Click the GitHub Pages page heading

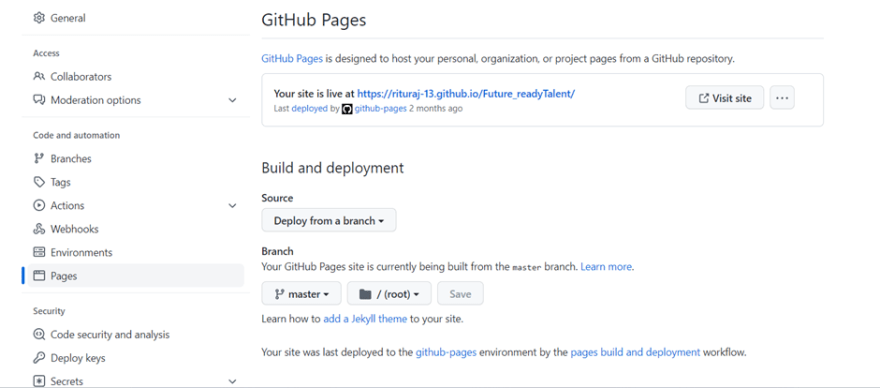pos(314,20)
